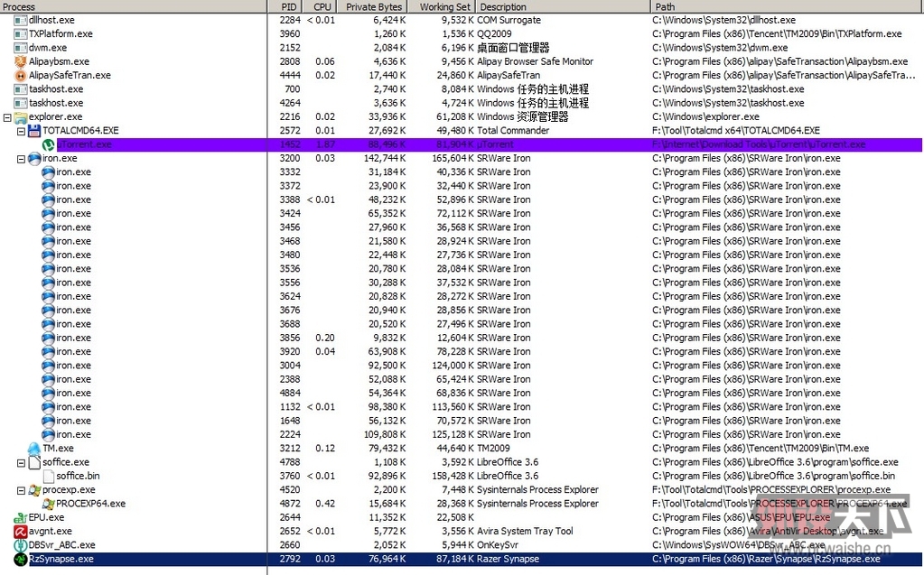924x575 pixels.
Task: Click the description 'TM2009'
Action: 493,449
